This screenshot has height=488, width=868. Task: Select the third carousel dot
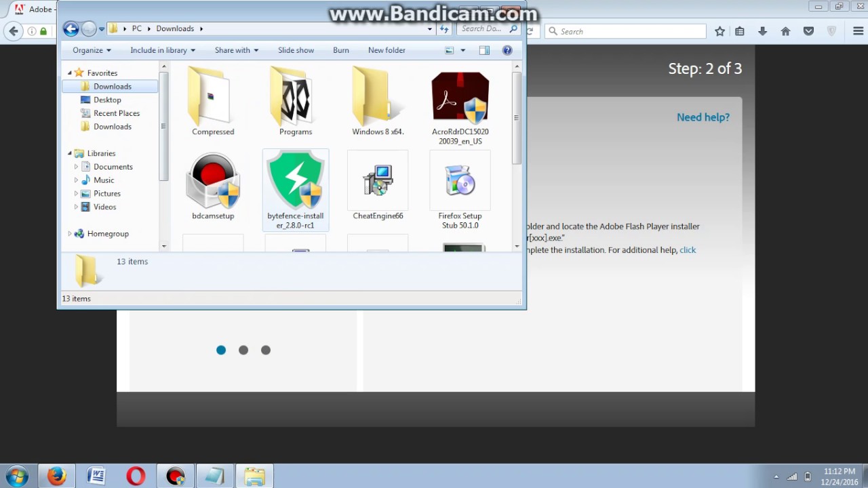click(266, 350)
